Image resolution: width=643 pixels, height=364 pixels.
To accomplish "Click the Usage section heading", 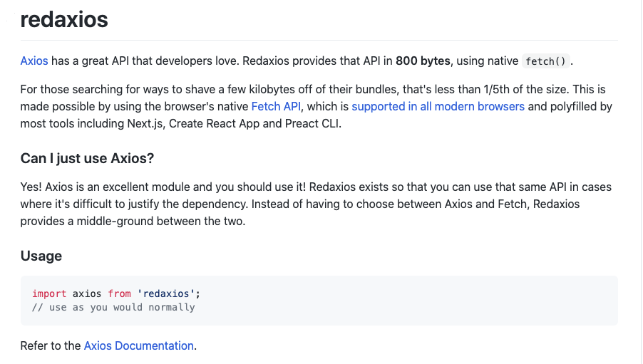I will (41, 256).
